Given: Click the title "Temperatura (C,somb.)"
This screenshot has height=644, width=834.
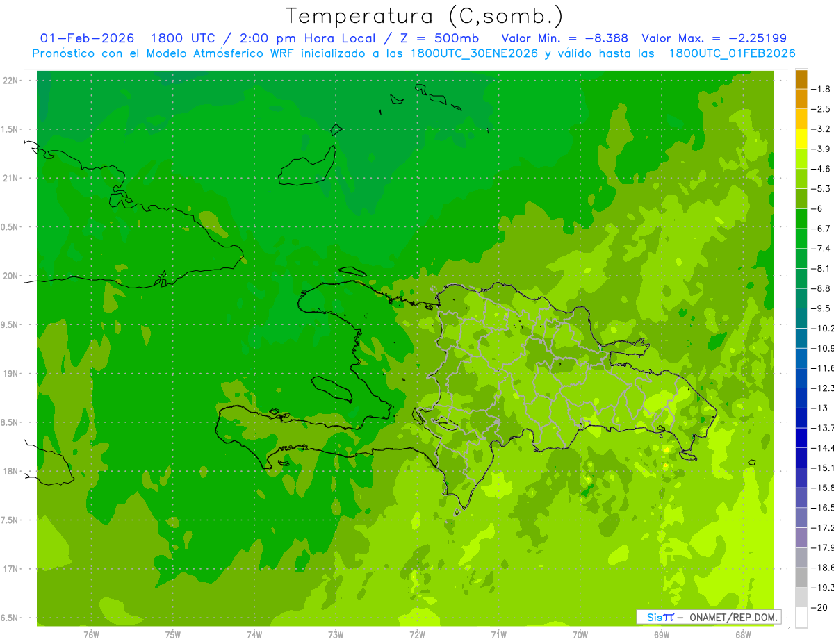Looking at the screenshot, I should [x=425, y=16].
